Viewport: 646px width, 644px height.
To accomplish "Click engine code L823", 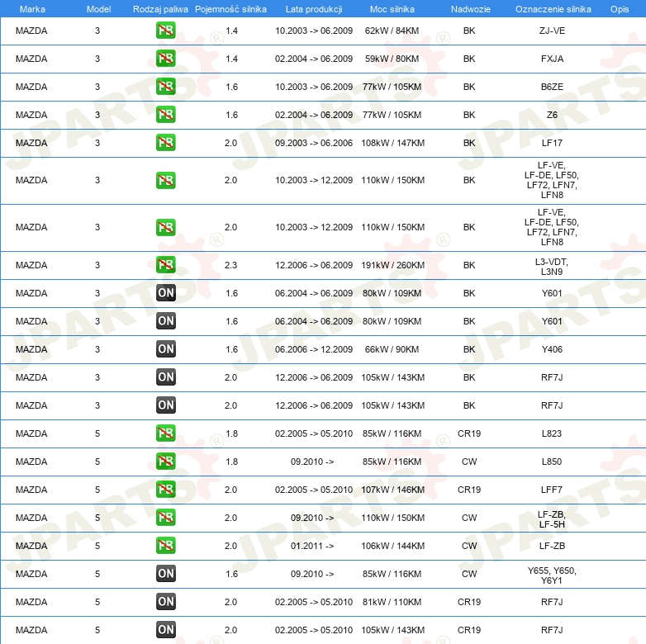I will pyautogui.click(x=552, y=433).
